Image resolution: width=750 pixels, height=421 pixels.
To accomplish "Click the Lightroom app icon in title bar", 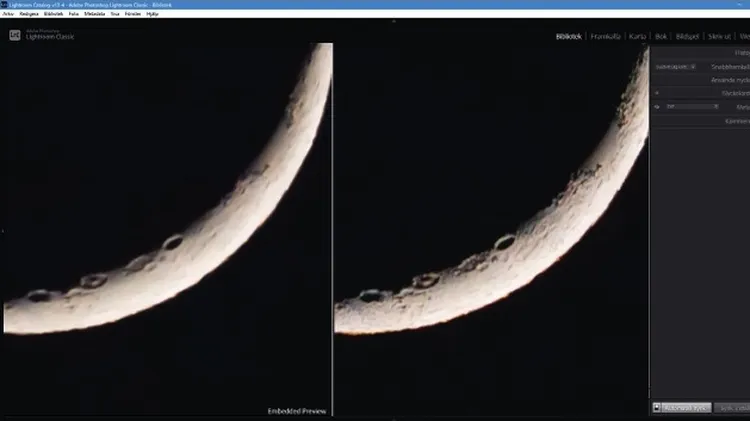I will [5, 6].
